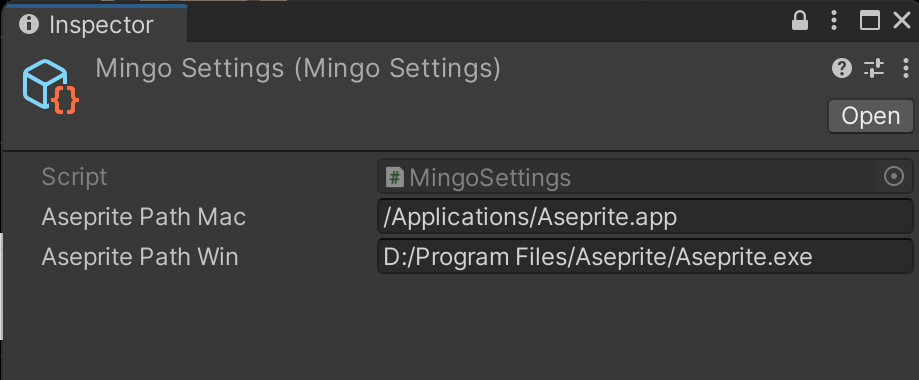Click the Aseprite Path Mac label
Screen dimensions: 919x380
(x=144, y=217)
